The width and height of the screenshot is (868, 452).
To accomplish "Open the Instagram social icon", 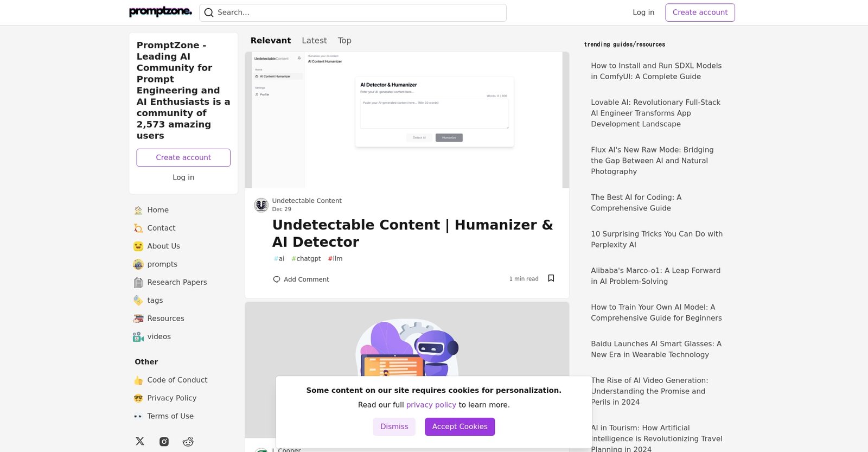I will click(x=164, y=442).
